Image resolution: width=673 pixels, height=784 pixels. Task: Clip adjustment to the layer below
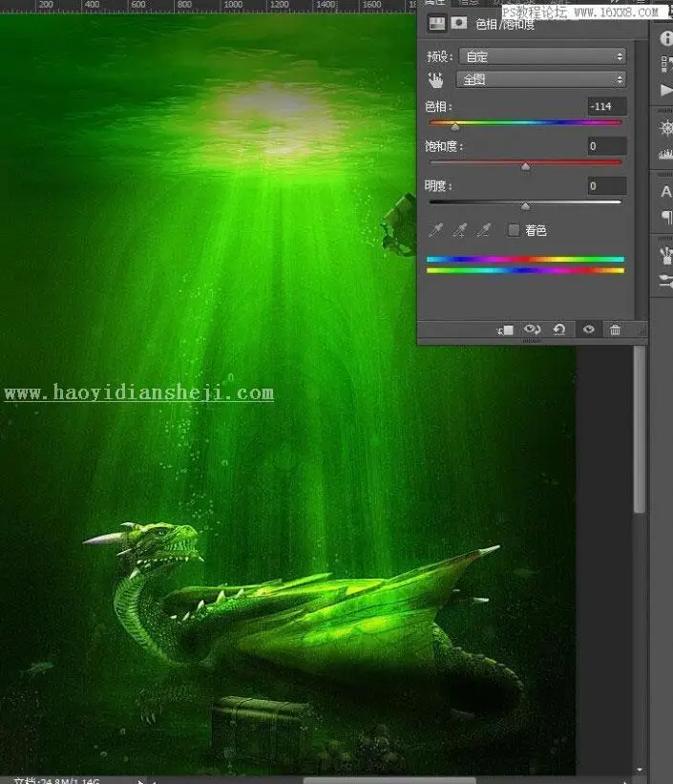505,330
